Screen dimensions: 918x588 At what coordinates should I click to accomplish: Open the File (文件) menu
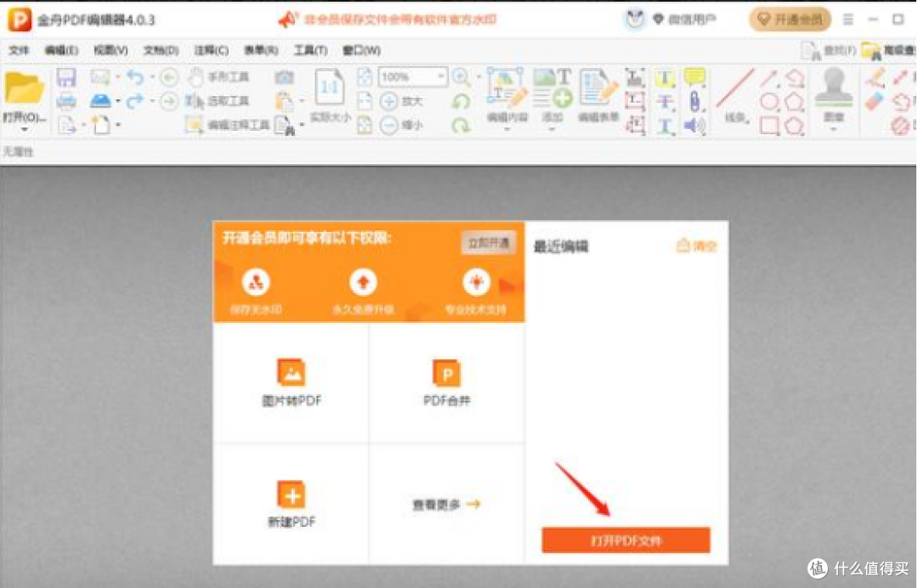click(x=19, y=50)
